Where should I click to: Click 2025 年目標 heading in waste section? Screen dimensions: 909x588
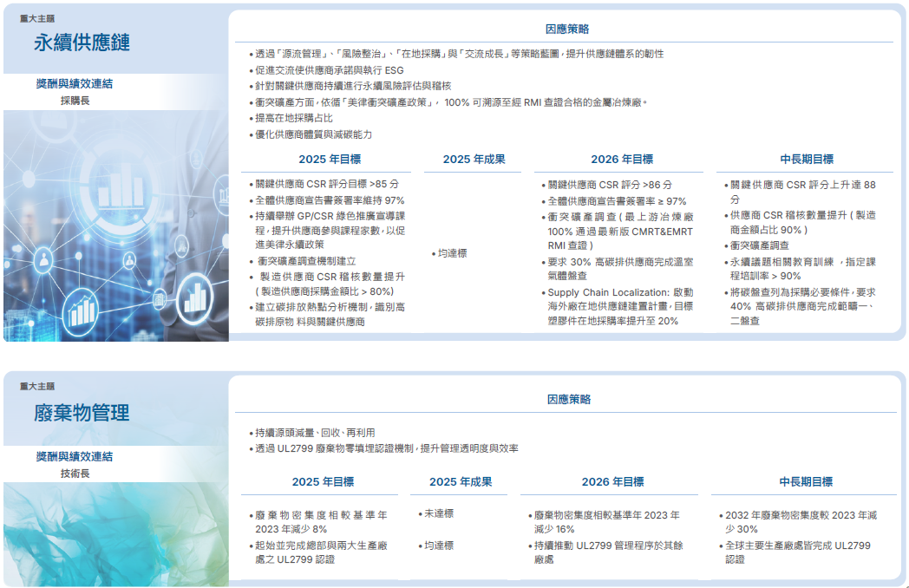(x=323, y=481)
